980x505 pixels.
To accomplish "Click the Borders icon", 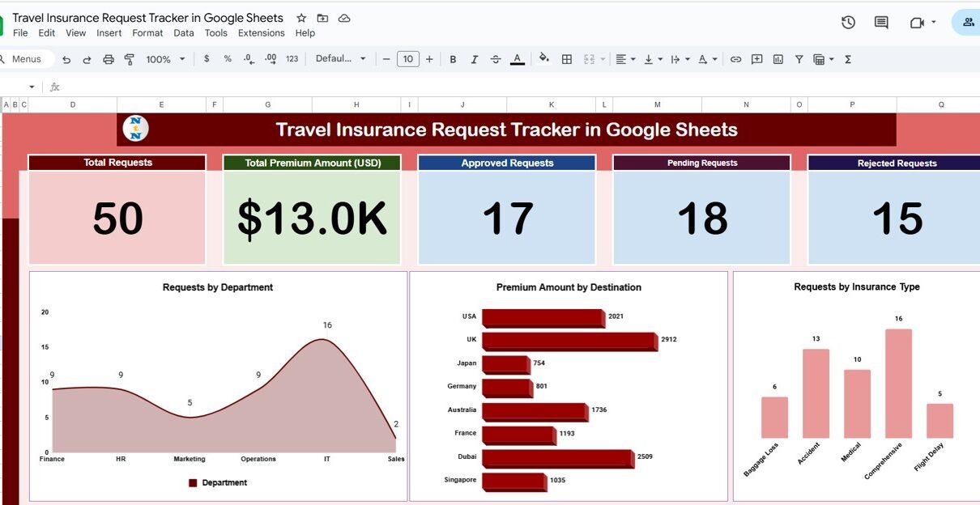I will pos(567,59).
